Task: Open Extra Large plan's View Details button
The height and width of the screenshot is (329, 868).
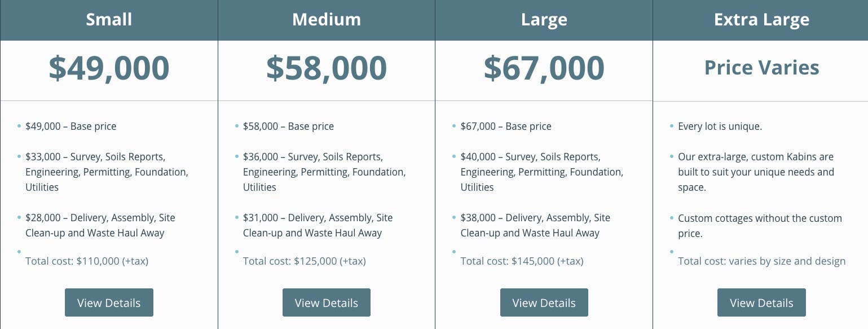Action: point(761,302)
